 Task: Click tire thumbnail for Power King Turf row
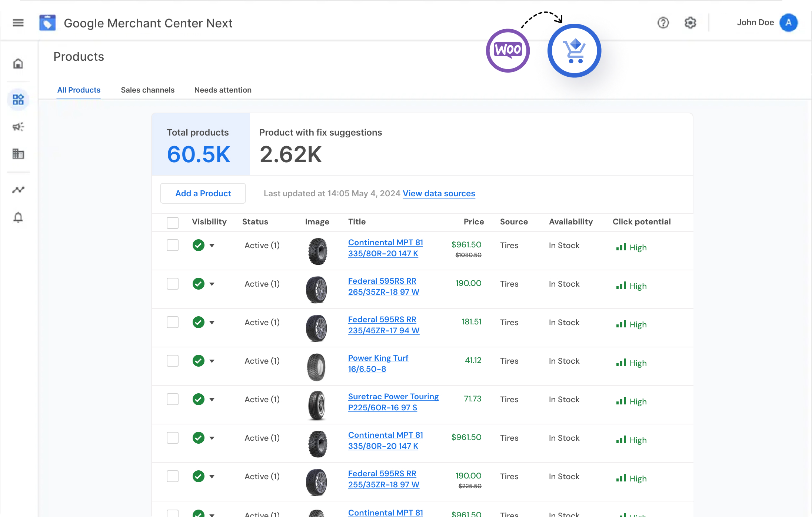(x=317, y=367)
